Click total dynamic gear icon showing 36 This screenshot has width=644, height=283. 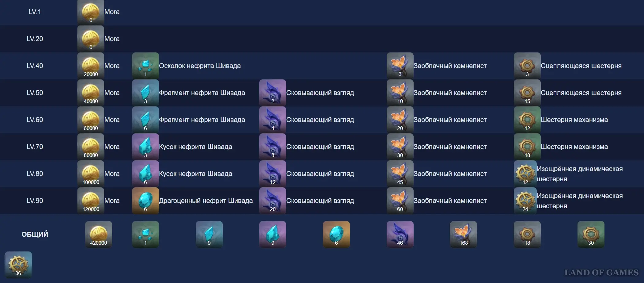point(18,265)
